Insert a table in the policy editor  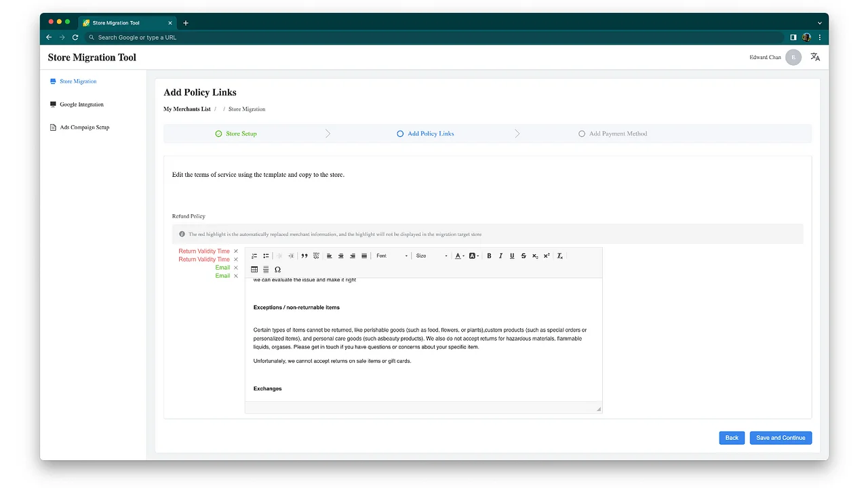coord(254,269)
